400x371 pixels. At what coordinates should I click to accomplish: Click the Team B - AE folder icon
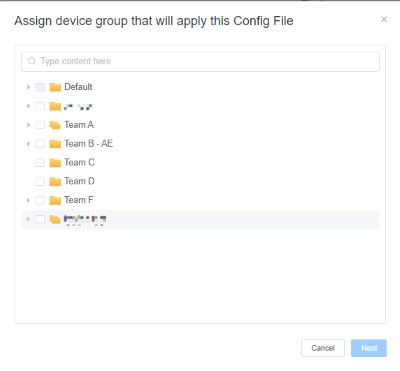tap(55, 144)
